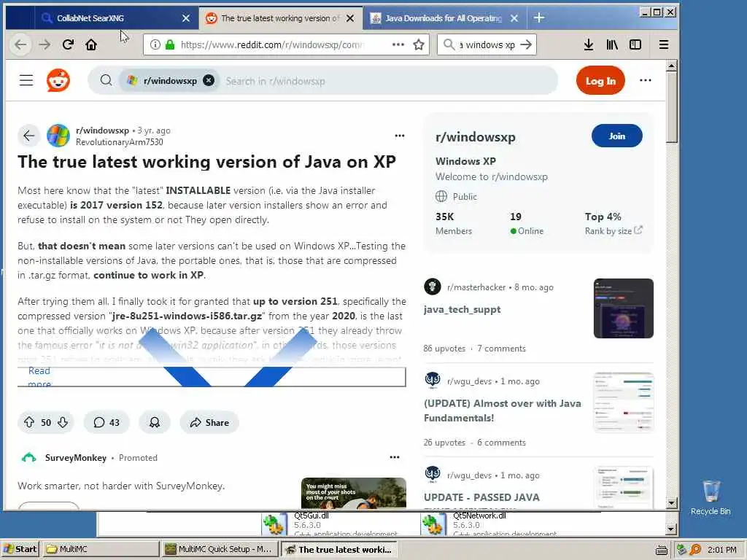Open Reddit's left navigation hamburger menu
This screenshot has width=747, height=560.
tap(26, 80)
